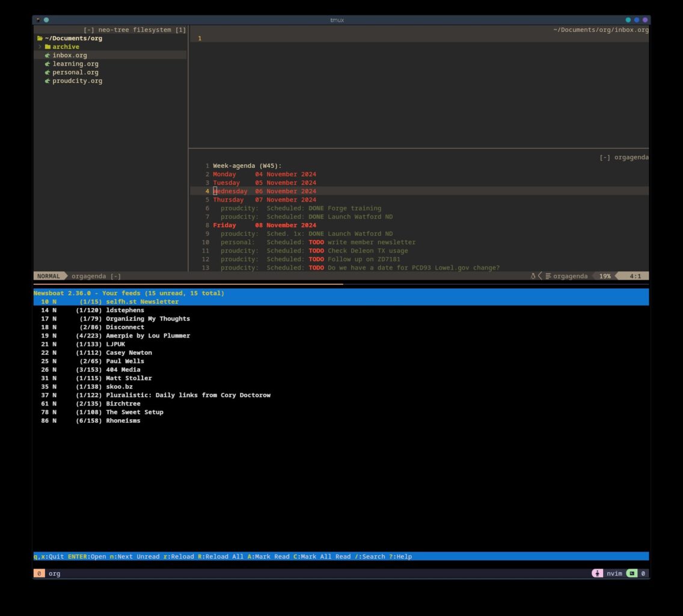Click the org file icon beside learning.org

coord(47,64)
